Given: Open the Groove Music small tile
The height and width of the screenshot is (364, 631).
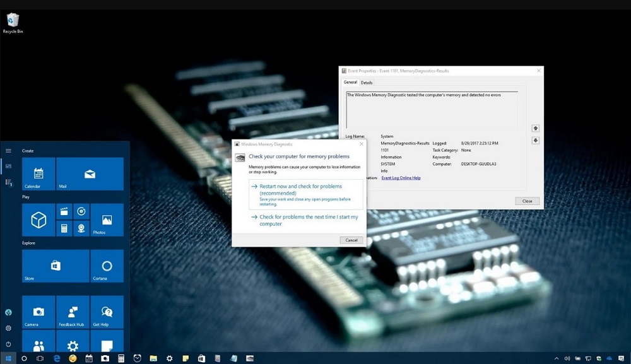Looking at the screenshot, I should coord(81,211).
